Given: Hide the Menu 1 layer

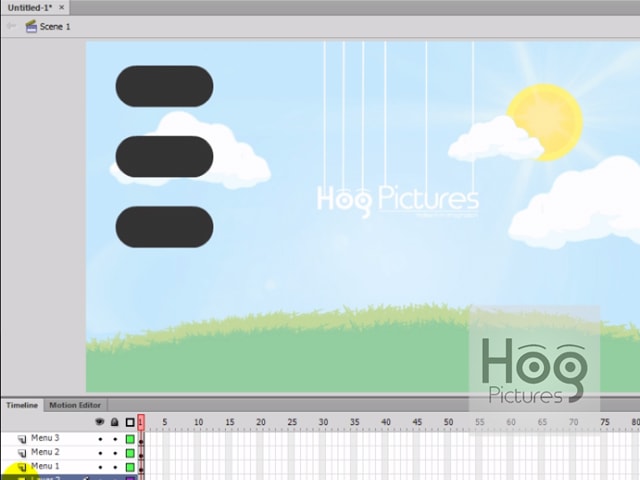Looking at the screenshot, I should [100, 467].
